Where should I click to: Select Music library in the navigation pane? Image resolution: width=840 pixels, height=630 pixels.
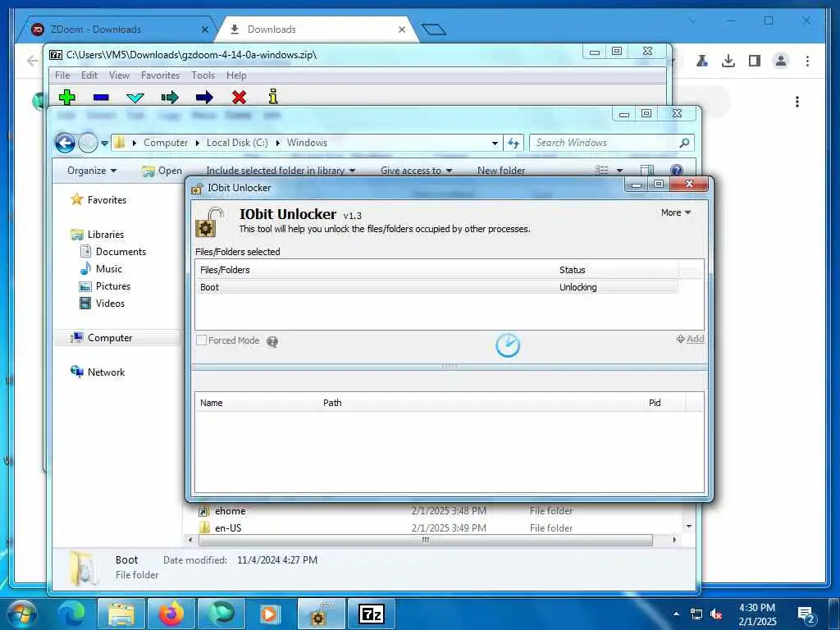click(109, 268)
